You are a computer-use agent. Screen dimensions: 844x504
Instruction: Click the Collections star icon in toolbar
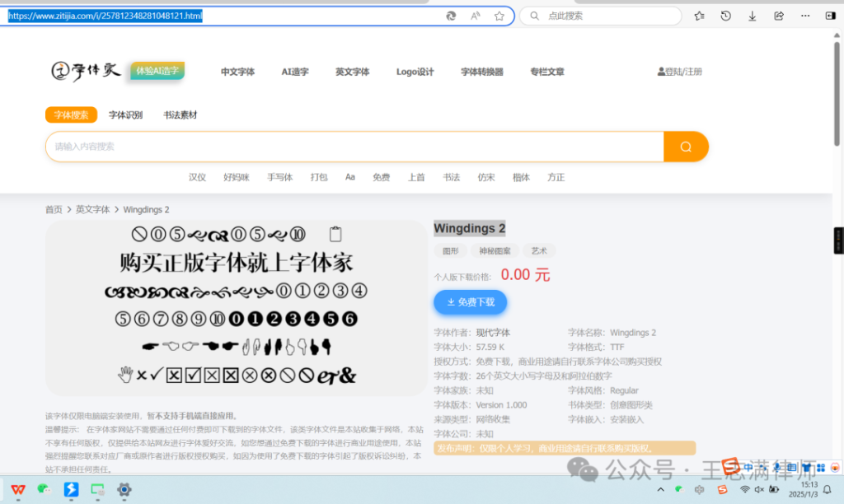pos(698,16)
